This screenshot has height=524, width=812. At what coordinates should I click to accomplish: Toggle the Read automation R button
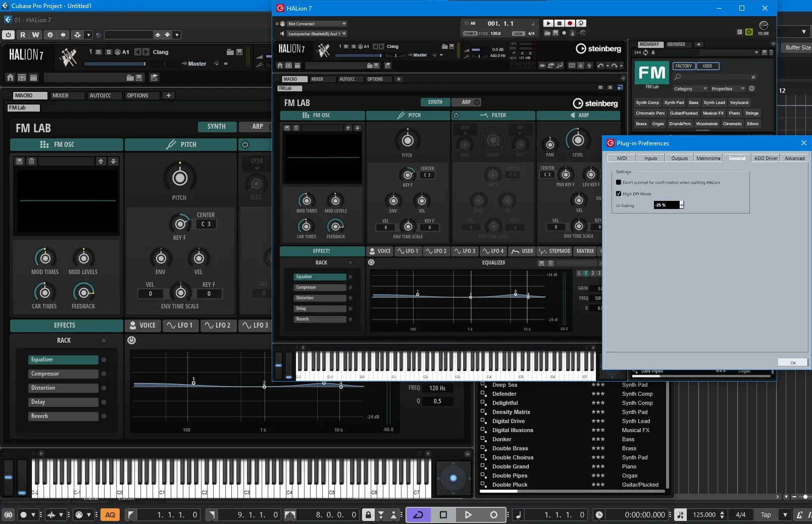pyautogui.click(x=23, y=35)
